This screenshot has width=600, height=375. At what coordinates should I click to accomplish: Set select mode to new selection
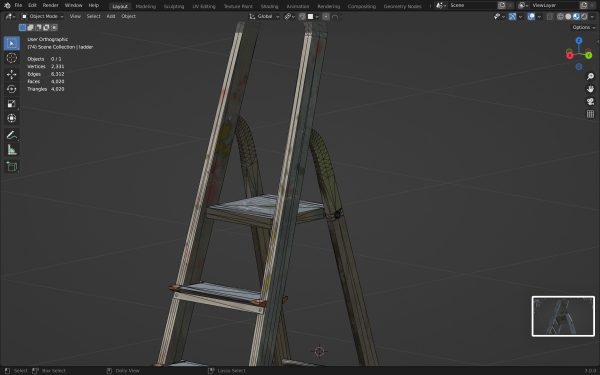[x=23, y=28]
